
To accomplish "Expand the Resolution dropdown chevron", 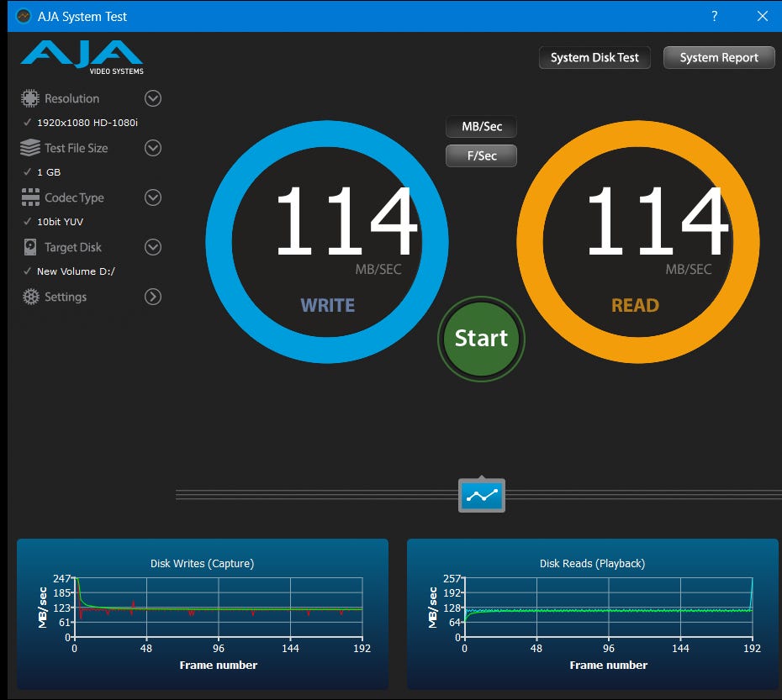I will click(x=153, y=98).
